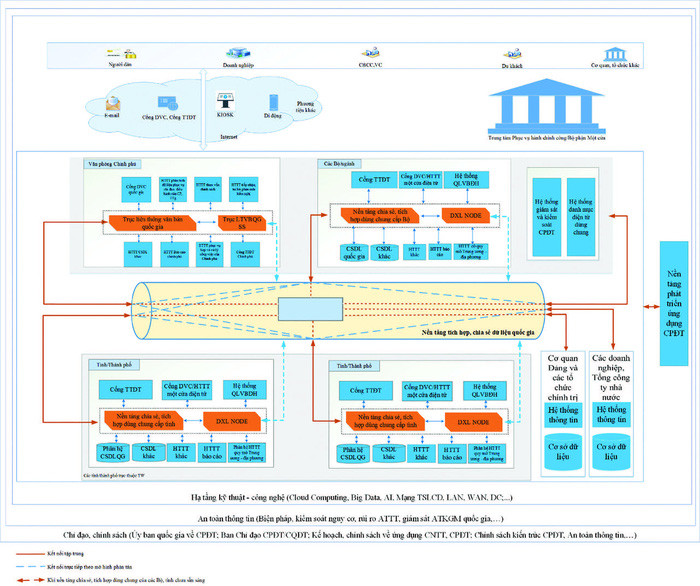Click the CBCC,VC staff icon

click(x=372, y=55)
